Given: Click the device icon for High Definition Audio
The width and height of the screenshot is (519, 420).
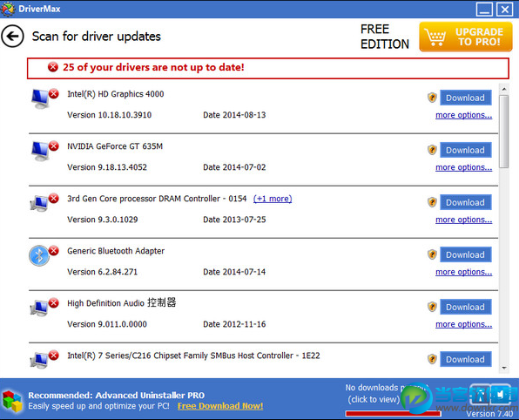Looking at the screenshot, I should [x=39, y=308].
